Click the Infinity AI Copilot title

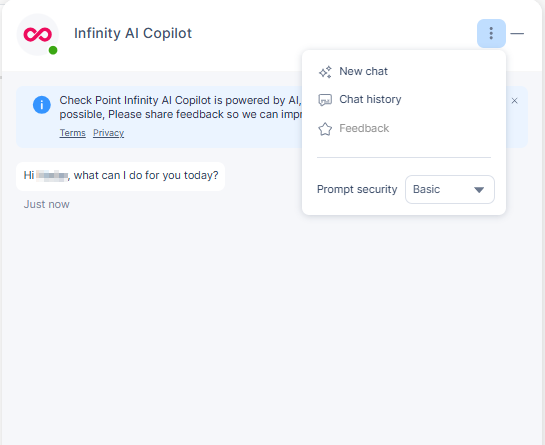coord(133,33)
